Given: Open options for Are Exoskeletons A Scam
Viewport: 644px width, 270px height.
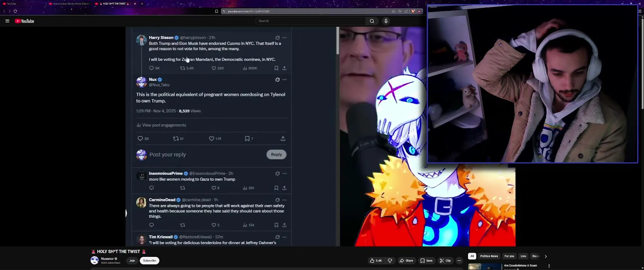Looking at the screenshot, I should (549, 266).
